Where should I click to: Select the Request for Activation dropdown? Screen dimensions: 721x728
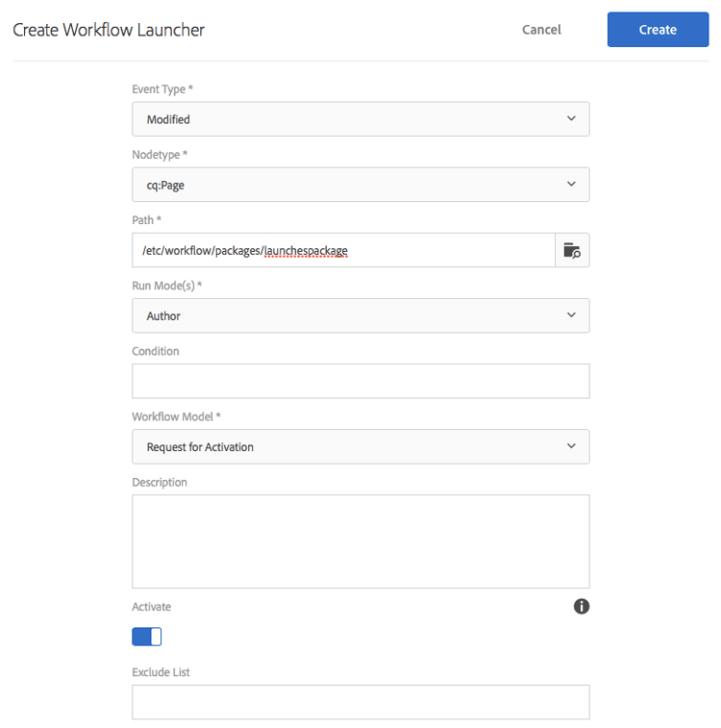click(360, 446)
